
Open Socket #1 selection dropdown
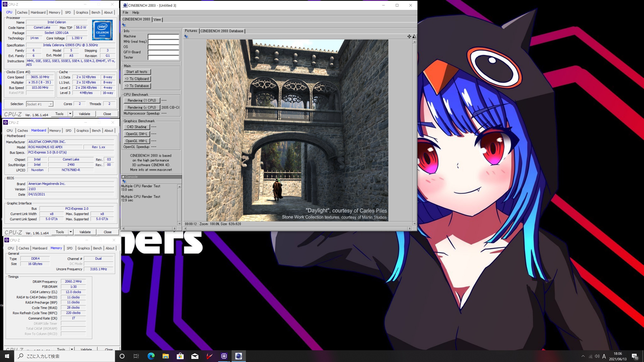pos(40,104)
